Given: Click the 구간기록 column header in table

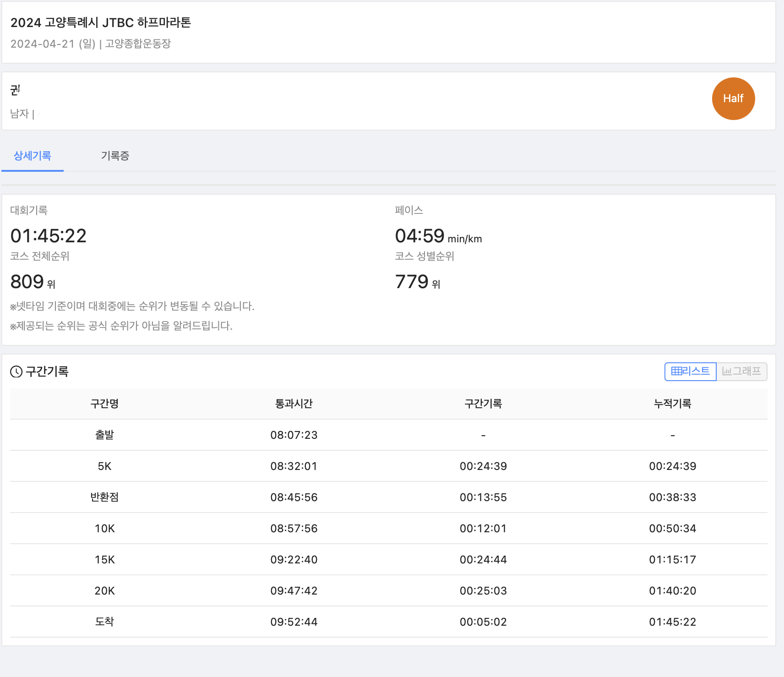Looking at the screenshot, I should click(x=483, y=404).
